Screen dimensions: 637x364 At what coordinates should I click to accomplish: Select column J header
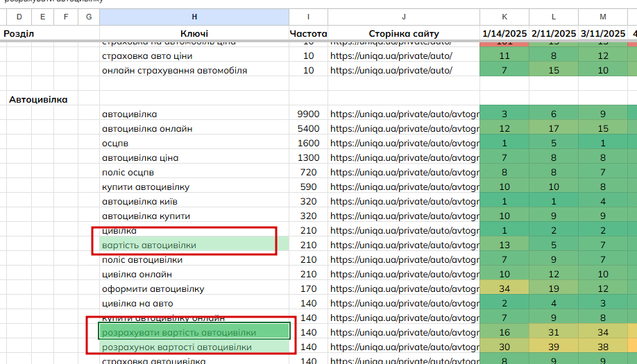(403, 17)
